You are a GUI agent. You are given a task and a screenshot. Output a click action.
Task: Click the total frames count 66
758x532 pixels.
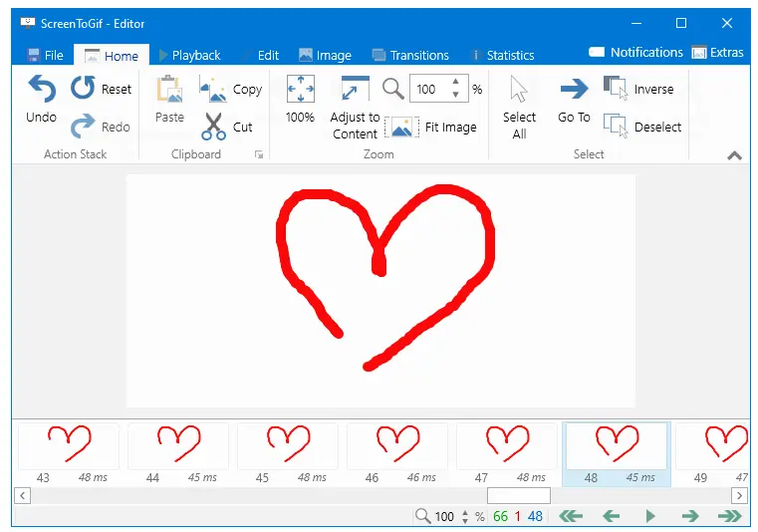(500, 516)
